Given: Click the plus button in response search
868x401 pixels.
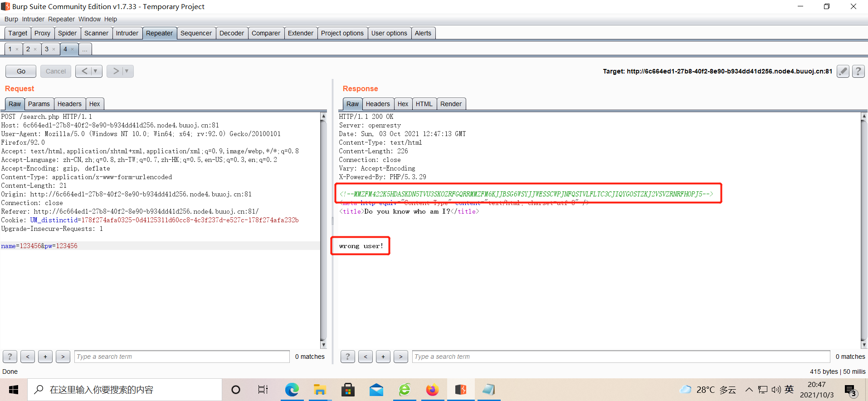Looking at the screenshot, I should coord(383,357).
